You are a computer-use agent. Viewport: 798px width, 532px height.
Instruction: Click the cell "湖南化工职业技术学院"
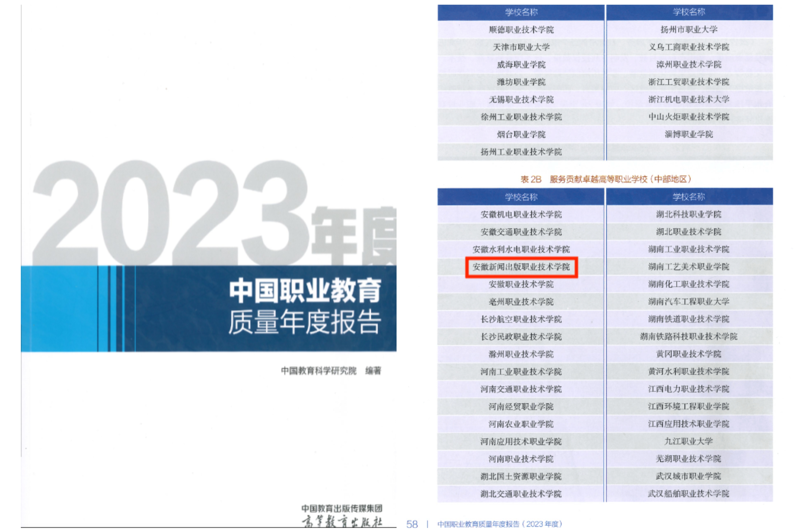coord(689,284)
